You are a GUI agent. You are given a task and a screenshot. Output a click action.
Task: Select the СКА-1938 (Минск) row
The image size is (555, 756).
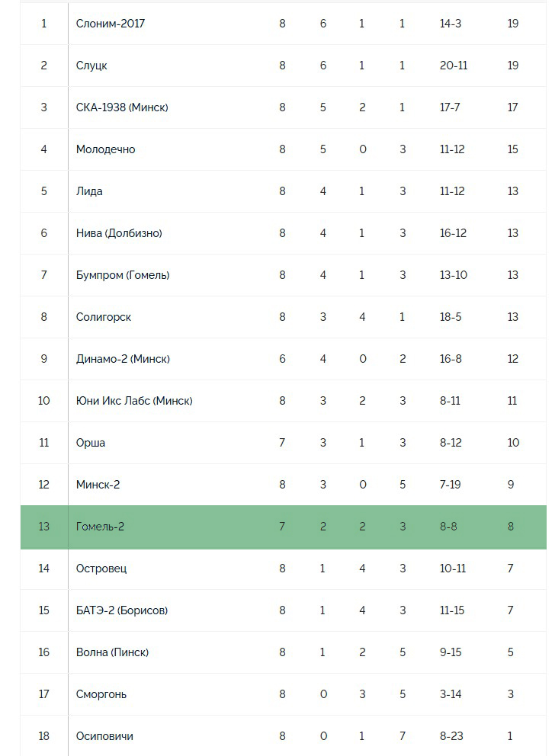[x=283, y=107]
